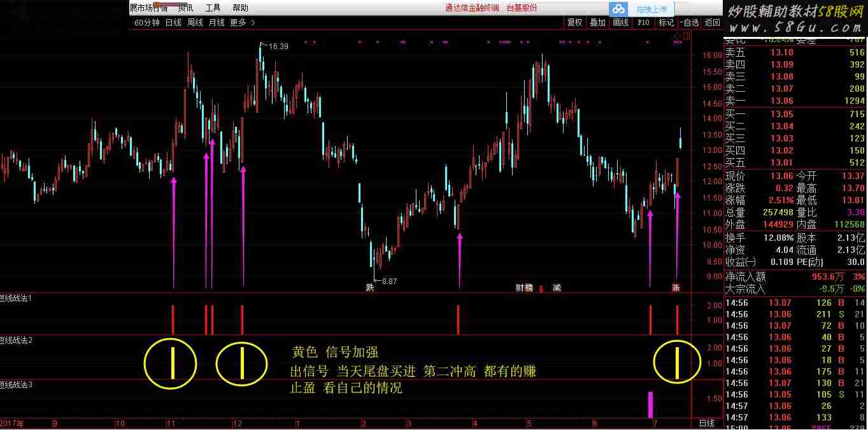Switch to the 月线 period tab
Image resolution: width=868 pixels, height=430 pixels.
click(217, 22)
